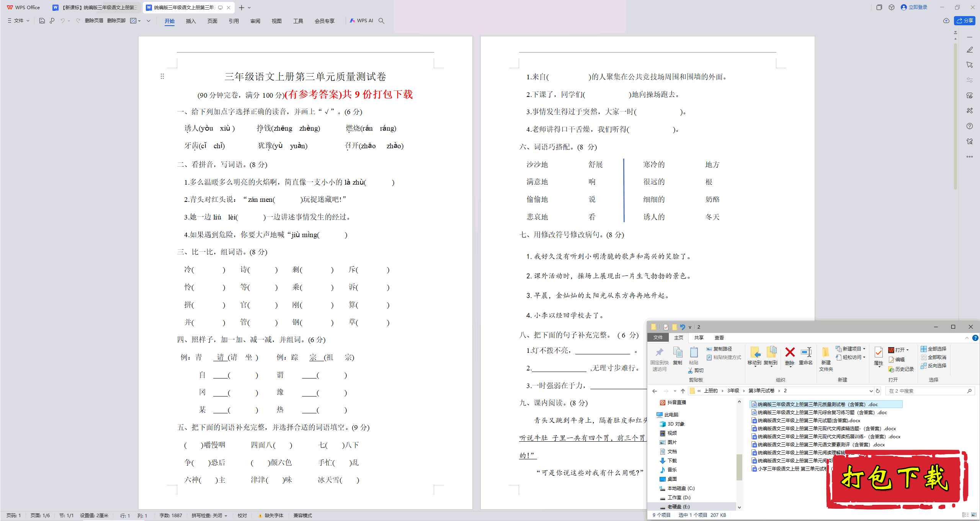Launch WPS AI assistant

(361, 21)
